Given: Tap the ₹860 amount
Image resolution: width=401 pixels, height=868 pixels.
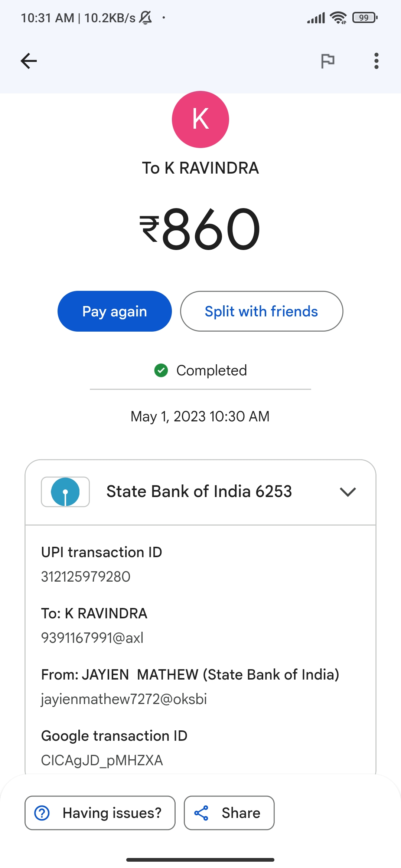Looking at the screenshot, I should (x=200, y=229).
